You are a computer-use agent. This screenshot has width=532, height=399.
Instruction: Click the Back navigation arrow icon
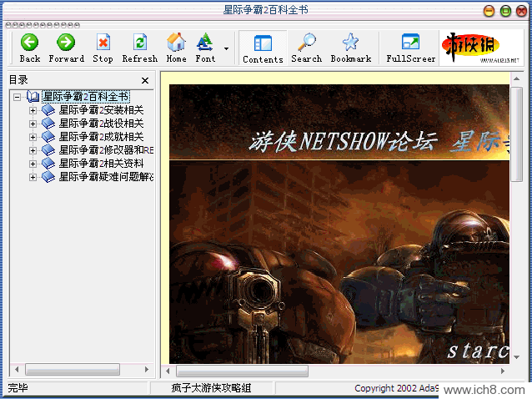29,43
